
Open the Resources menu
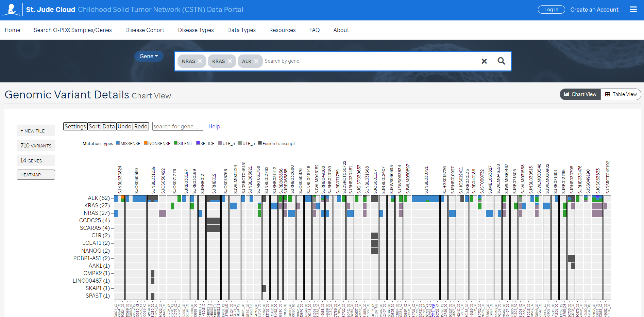click(283, 30)
